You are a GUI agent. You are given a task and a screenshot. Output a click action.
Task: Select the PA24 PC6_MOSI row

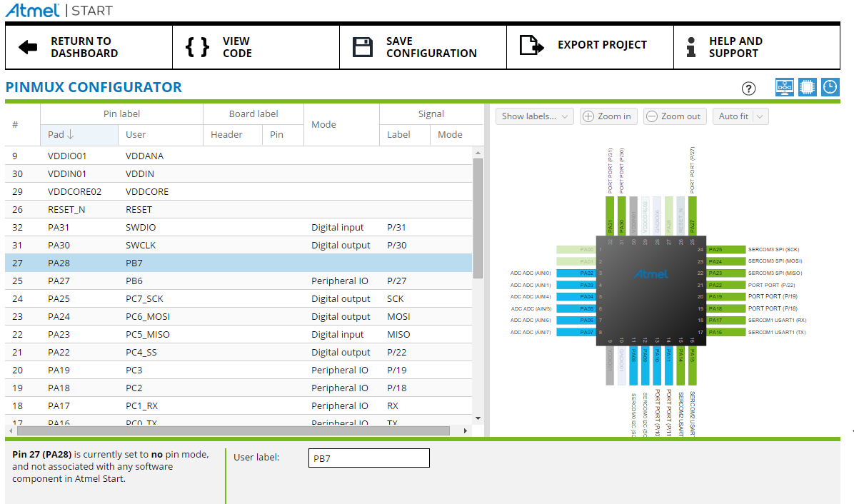238,317
